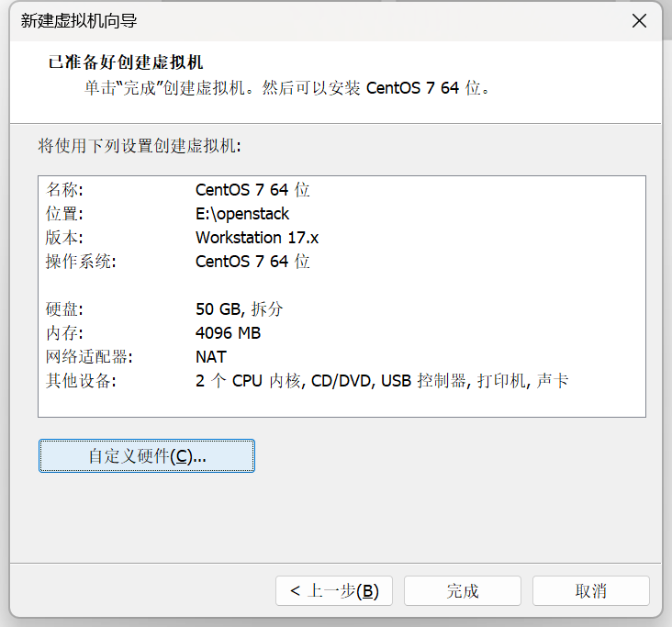Select the 网络适配器: label

click(x=89, y=356)
